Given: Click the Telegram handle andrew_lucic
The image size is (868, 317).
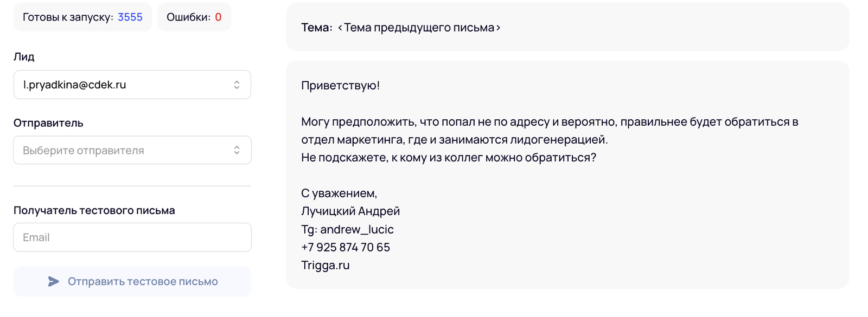Looking at the screenshot, I should [x=356, y=229].
